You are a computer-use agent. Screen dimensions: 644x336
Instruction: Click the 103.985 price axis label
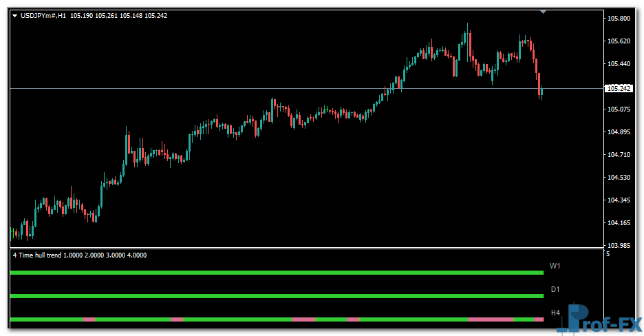(619, 245)
